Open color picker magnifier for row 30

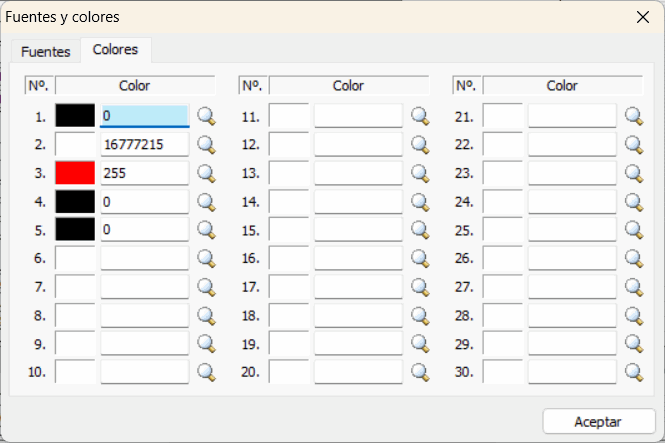coord(634,372)
